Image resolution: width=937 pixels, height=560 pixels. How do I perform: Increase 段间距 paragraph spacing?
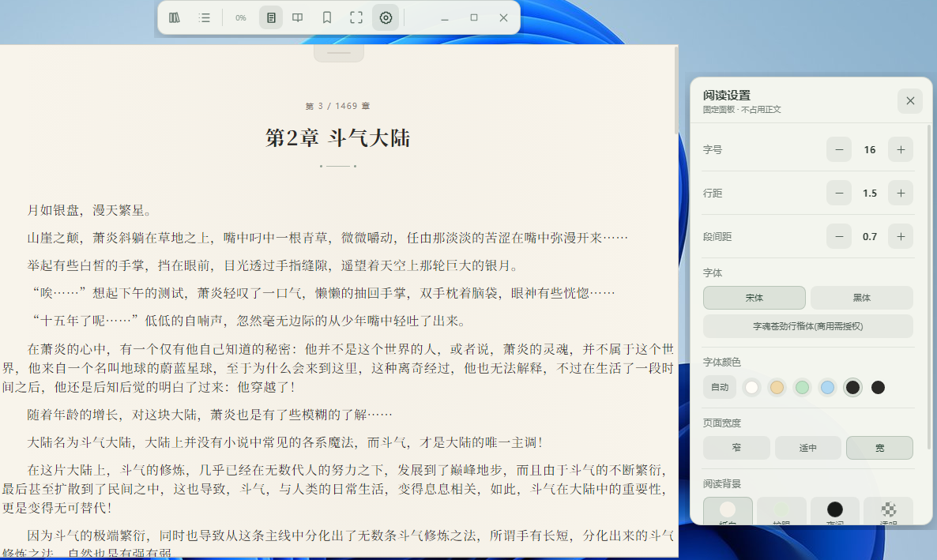[x=901, y=237]
